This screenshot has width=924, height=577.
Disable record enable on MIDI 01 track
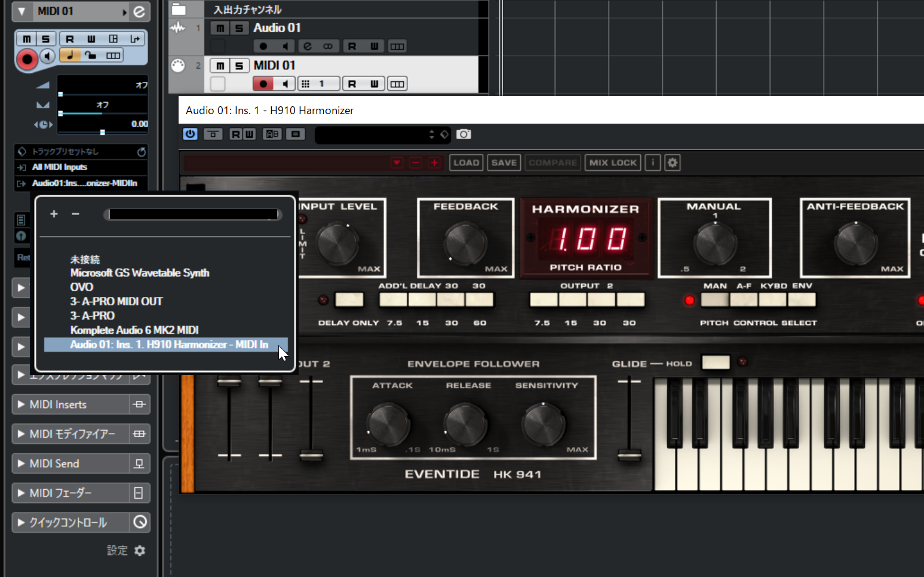263,84
